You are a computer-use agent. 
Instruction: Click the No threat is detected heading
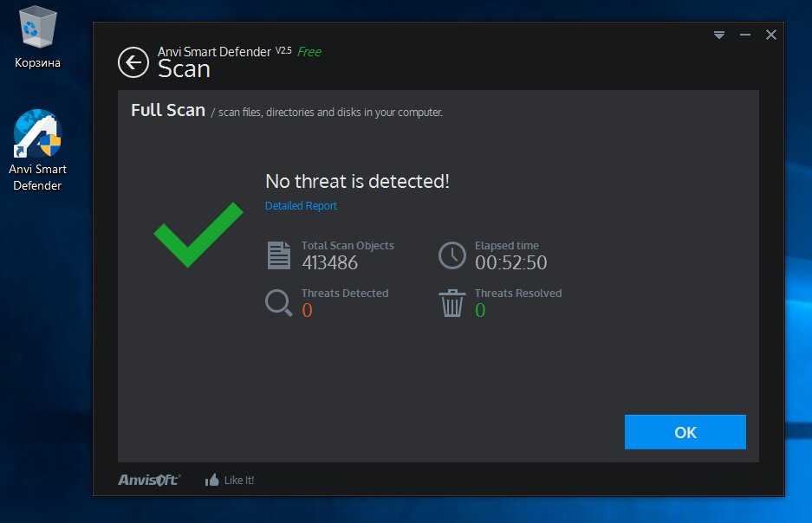(x=357, y=182)
